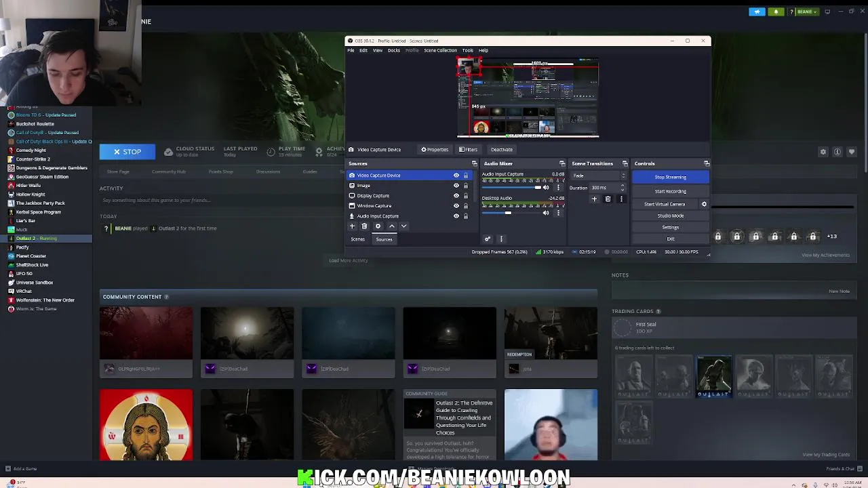Click Start Recording in OBS Controls
Screen dimensions: 868x488
pos(671,191)
